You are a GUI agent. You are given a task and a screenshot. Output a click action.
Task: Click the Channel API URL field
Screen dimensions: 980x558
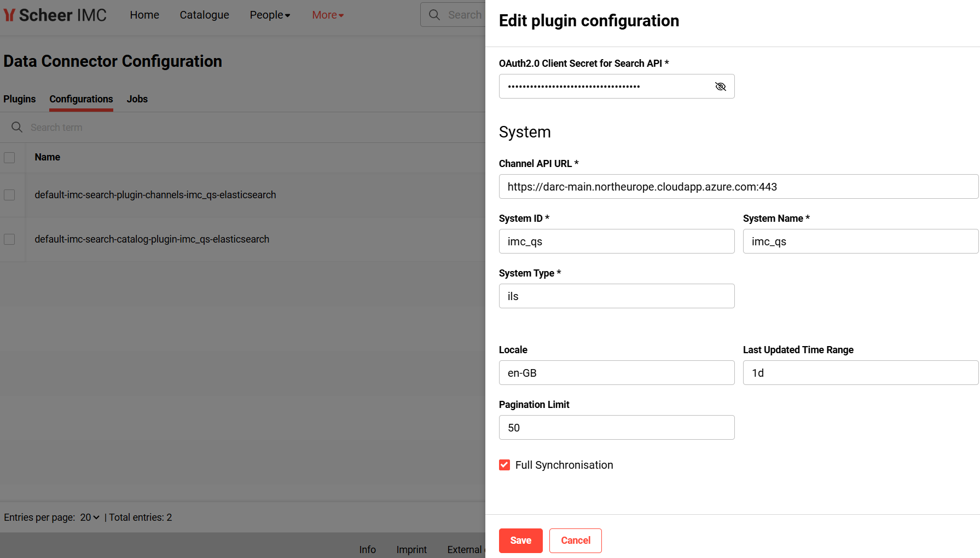pyautogui.click(x=738, y=187)
